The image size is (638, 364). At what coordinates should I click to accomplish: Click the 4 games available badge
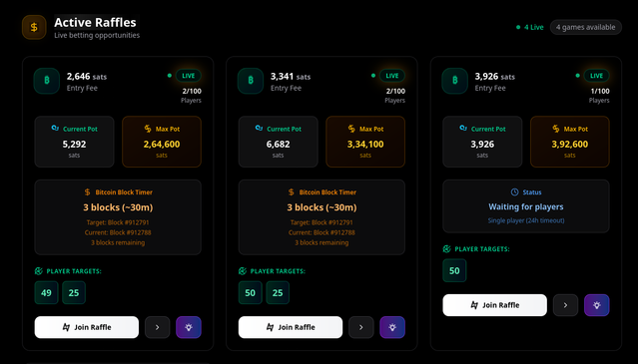(x=586, y=27)
